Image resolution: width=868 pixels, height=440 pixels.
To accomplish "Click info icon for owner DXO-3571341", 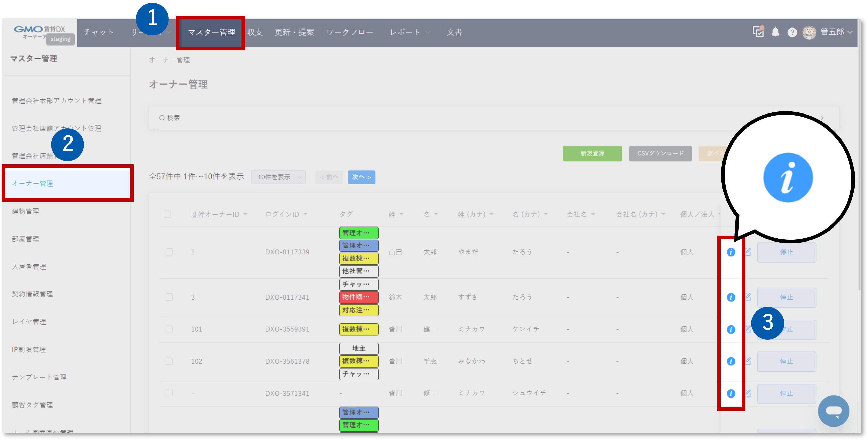I will tap(731, 393).
